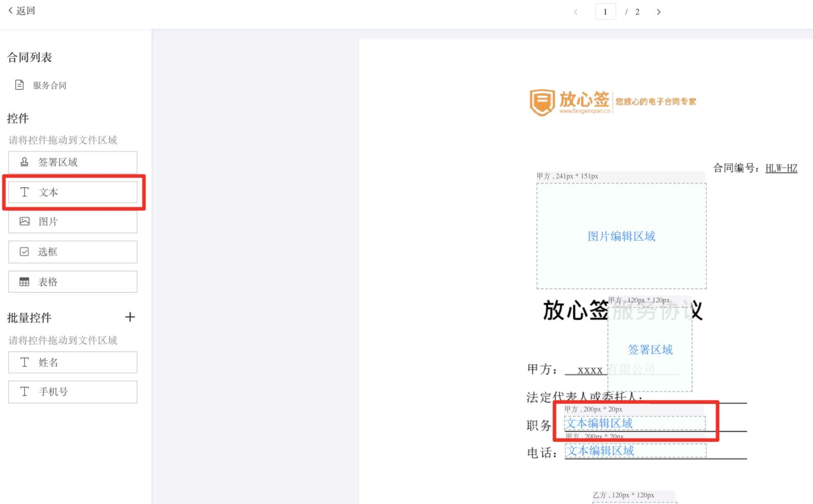Navigate to previous page with left arrow
Image resolution: width=813 pixels, height=504 pixels.
coord(575,11)
